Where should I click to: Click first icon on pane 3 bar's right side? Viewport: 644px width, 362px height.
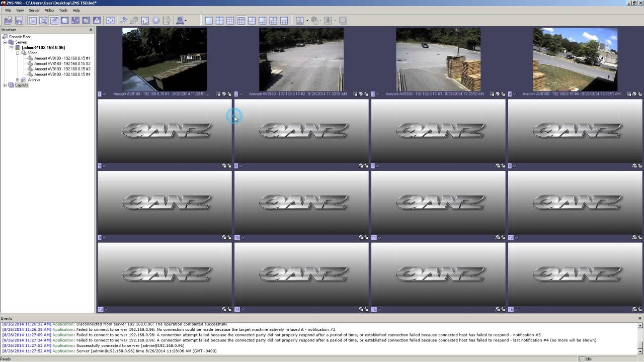(492, 94)
